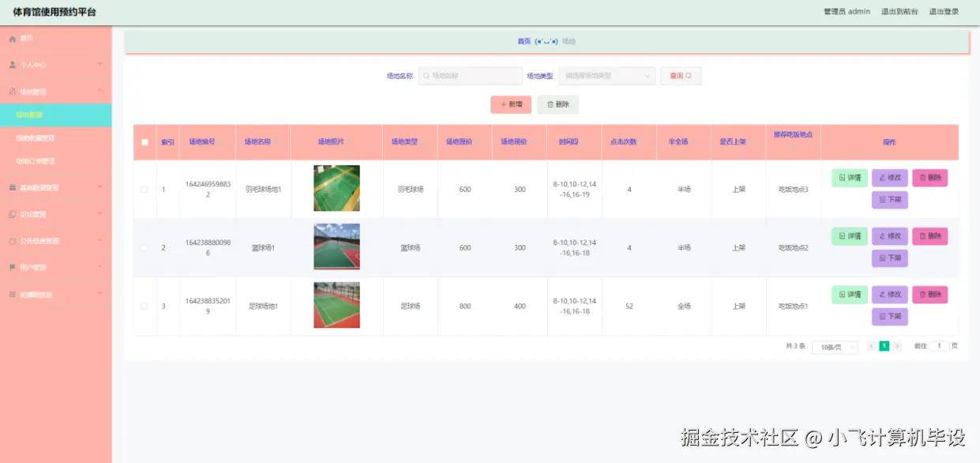Click the home icon beside 首页

point(13,38)
